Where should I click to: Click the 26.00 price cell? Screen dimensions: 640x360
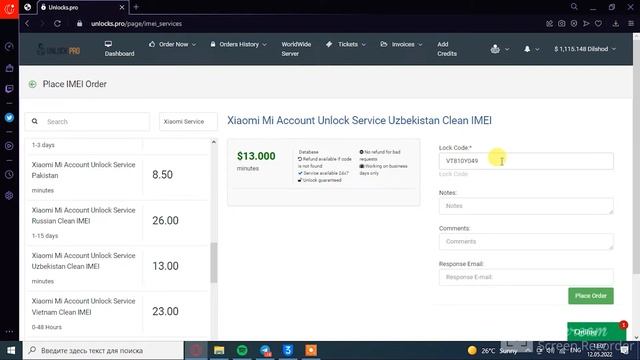pos(165,220)
